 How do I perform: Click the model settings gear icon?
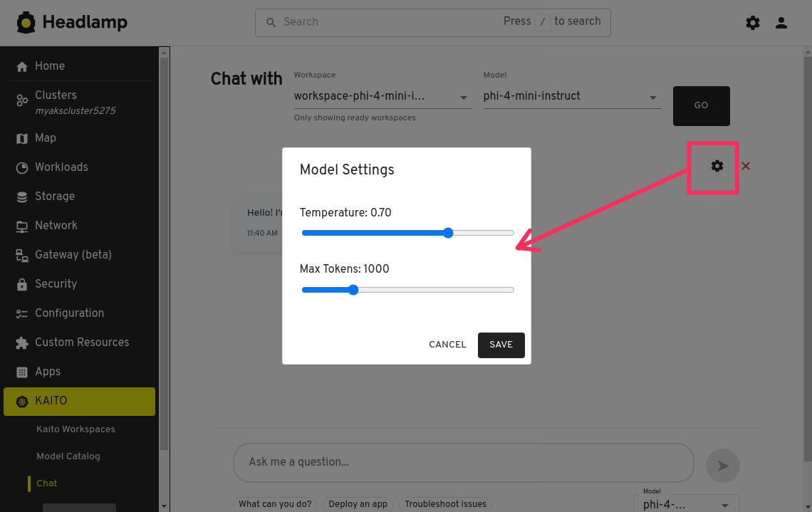[x=717, y=166]
